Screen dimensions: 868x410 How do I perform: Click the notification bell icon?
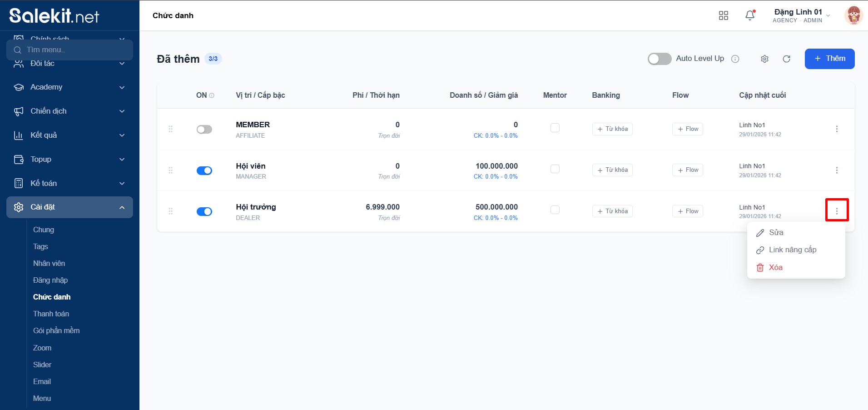750,16
